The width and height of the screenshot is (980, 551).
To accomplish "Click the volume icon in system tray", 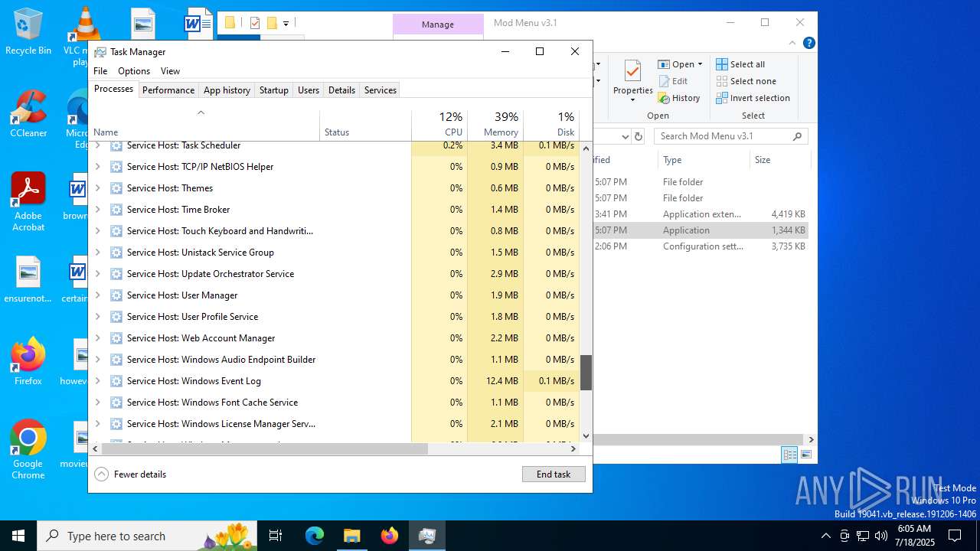I will pos(881,536).
